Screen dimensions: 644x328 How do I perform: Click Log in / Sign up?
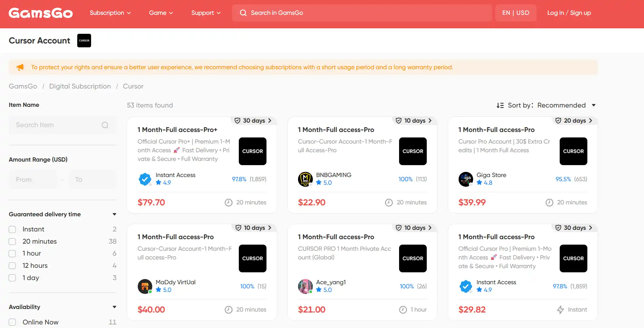pos(569,13)
